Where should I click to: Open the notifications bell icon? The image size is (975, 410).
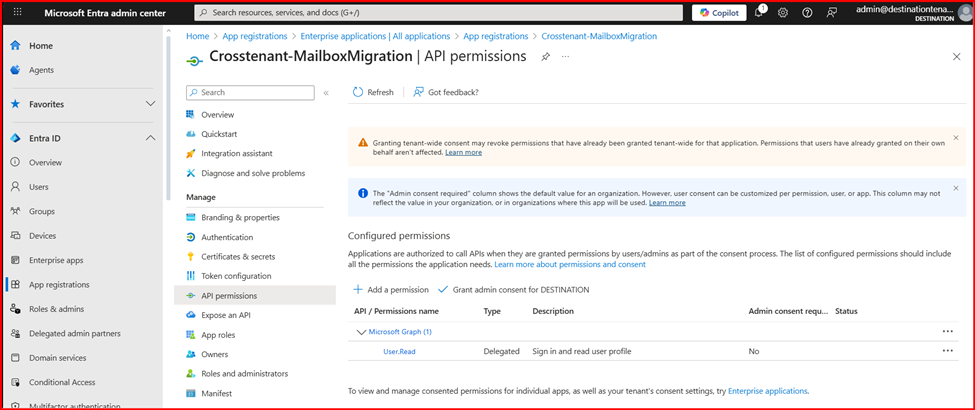click(760, 12)
